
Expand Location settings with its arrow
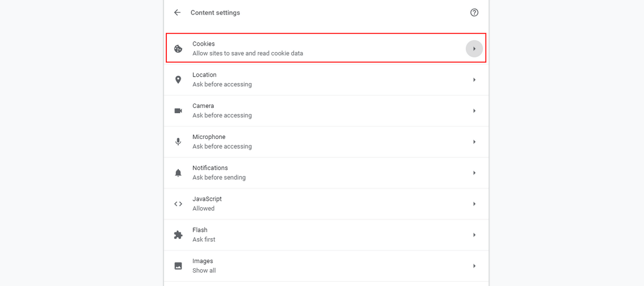coord(474,80)
